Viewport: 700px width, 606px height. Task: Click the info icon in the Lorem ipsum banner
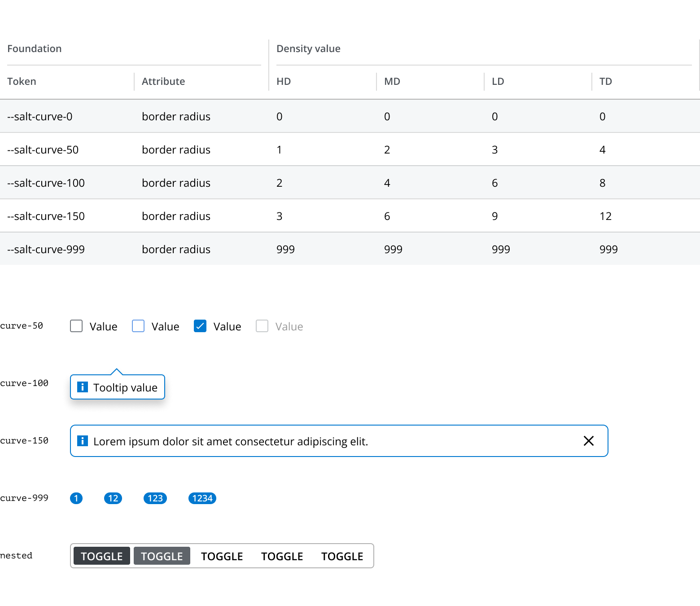click(x=83, y=441)
